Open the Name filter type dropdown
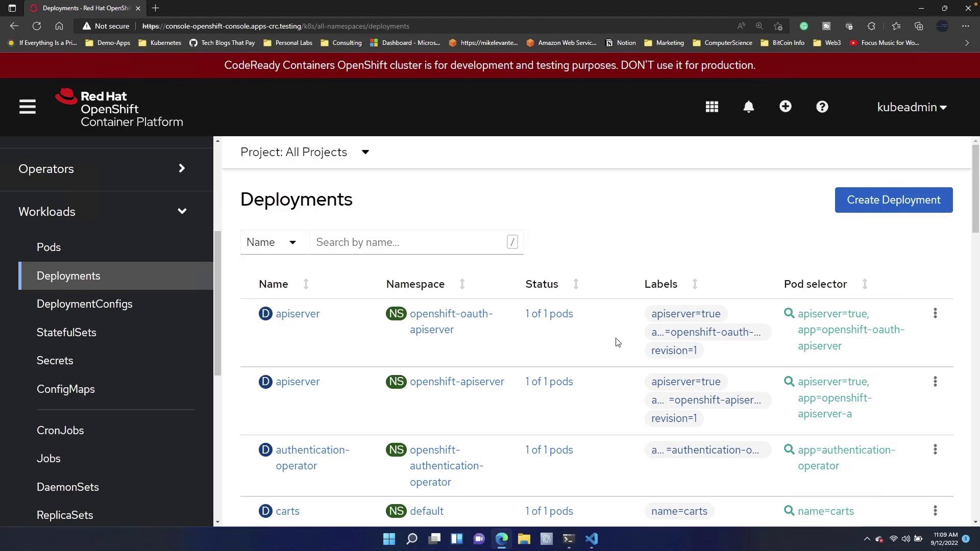This screenshot has width=980, height=551. (272, 242)
